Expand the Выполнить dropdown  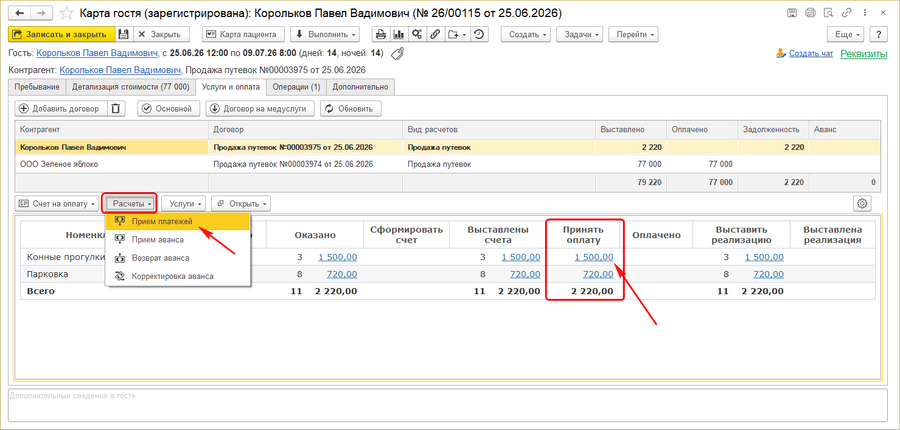pos(325,34)
